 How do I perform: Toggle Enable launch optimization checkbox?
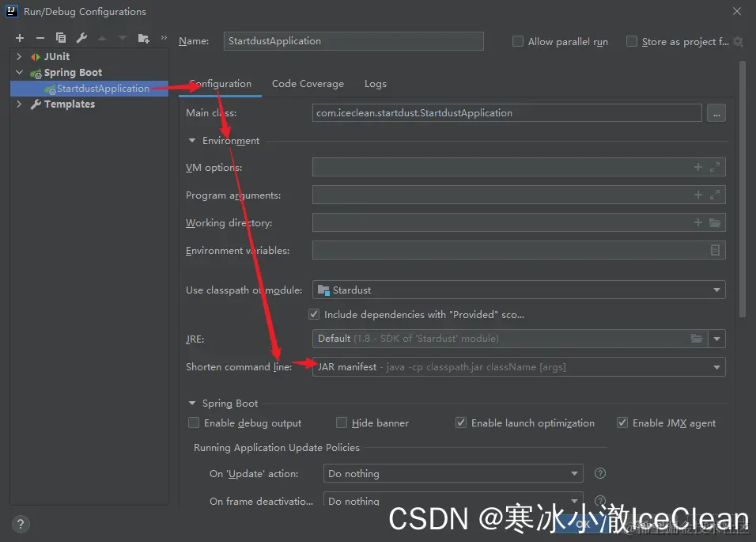pos(461,423)
